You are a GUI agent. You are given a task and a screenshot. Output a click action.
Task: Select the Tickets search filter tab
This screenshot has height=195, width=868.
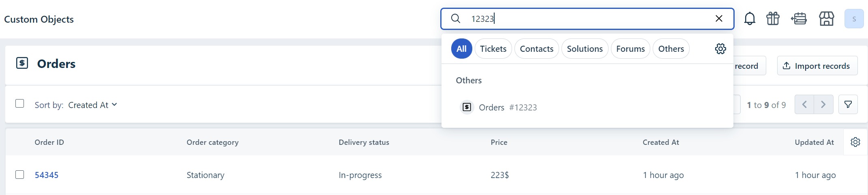[x=493, y=49]
